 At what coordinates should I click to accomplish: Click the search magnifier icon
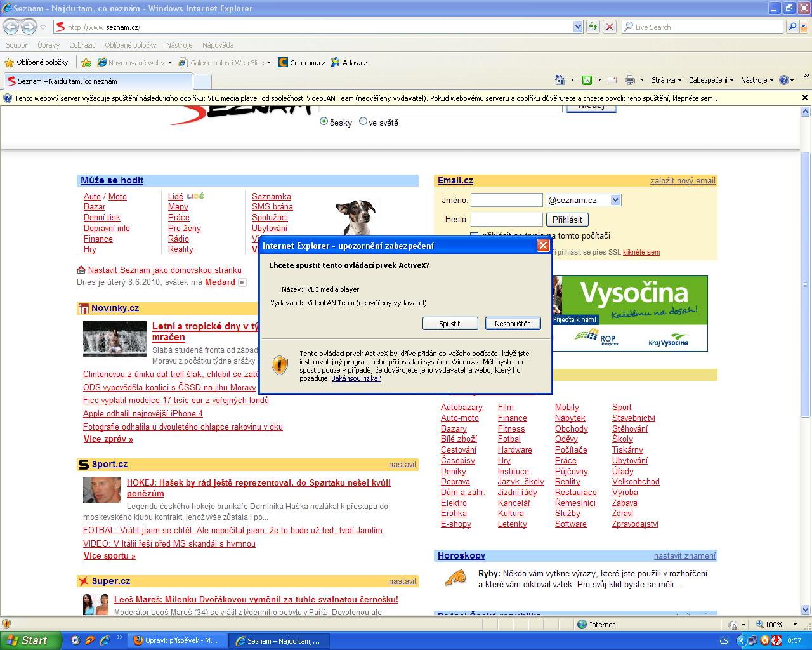point(792,27)
